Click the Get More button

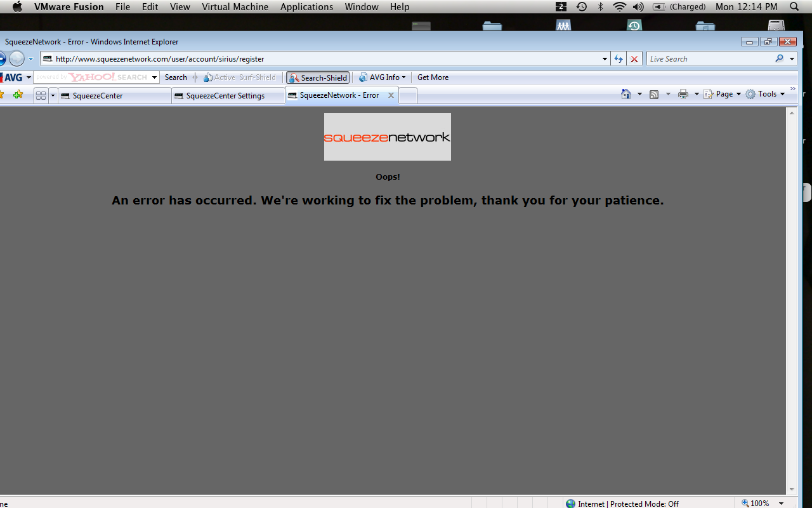coord(433,77)
